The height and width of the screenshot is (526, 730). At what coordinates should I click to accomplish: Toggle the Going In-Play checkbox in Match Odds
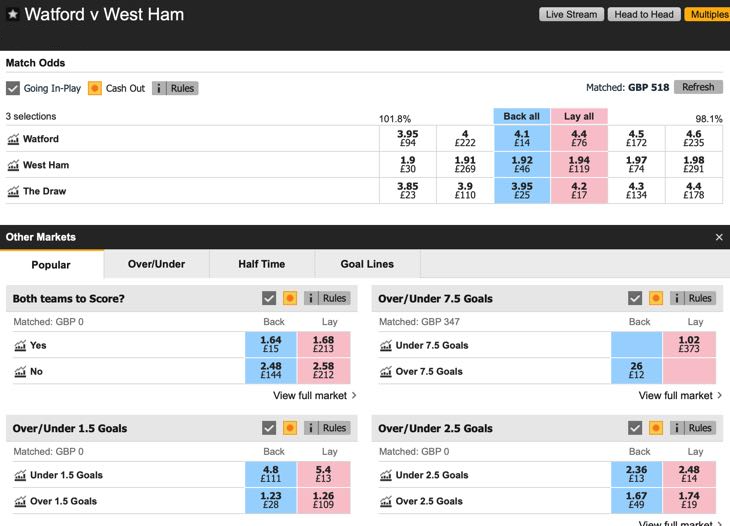click(x=13, y=88)
